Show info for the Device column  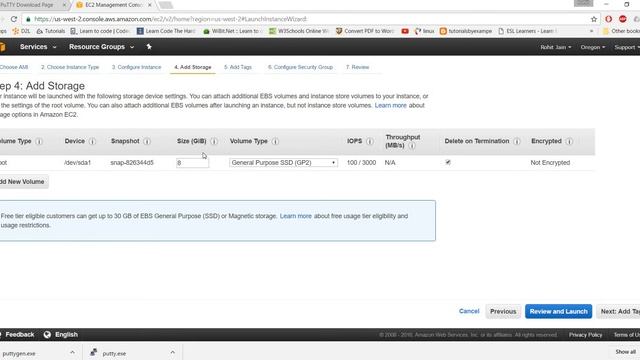pyautogui.click(x=92, y=141)
